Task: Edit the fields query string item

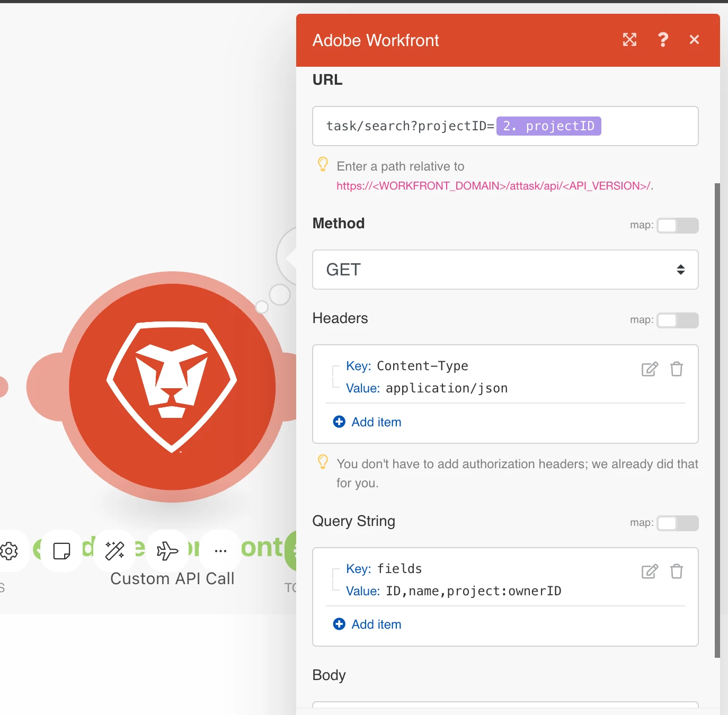Action: point(650,571)
